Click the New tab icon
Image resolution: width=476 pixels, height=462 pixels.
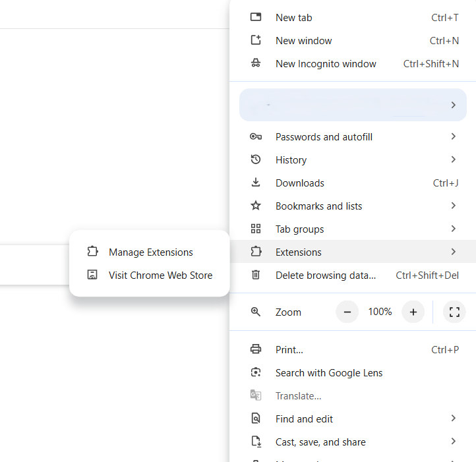coord(256,18)
